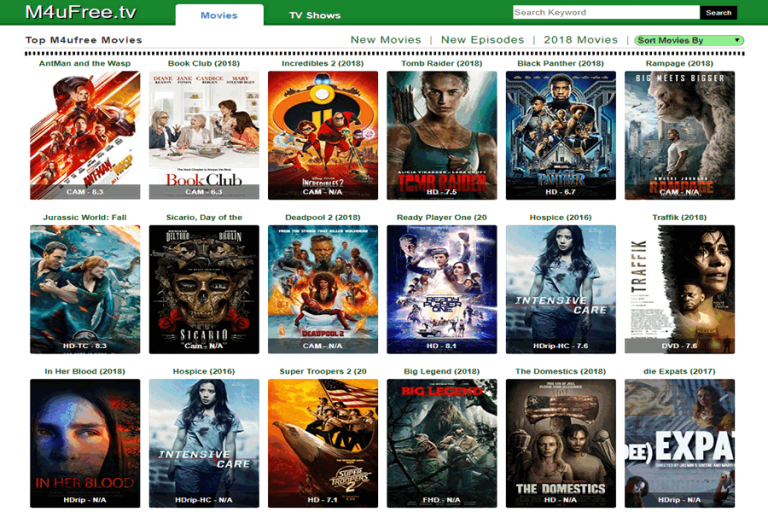Open the New Episodes link

(x=482, y=40)
